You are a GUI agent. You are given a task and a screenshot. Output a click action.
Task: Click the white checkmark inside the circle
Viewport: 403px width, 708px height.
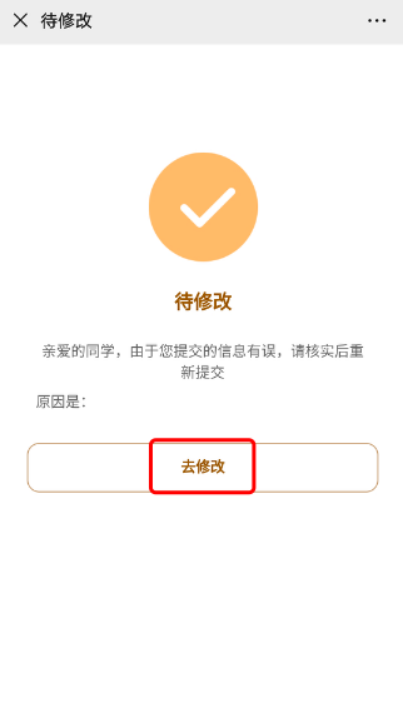tap(208, 207)
